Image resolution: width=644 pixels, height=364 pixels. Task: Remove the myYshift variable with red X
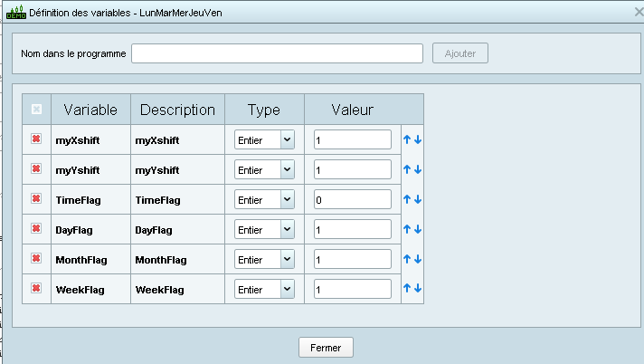36,169
